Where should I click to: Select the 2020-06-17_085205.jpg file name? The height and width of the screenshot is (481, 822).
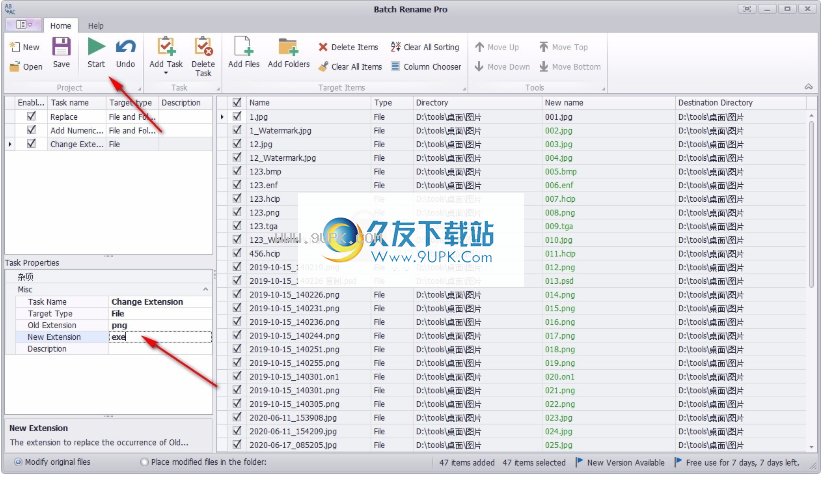pyautogui.click(x=293, y=445)
